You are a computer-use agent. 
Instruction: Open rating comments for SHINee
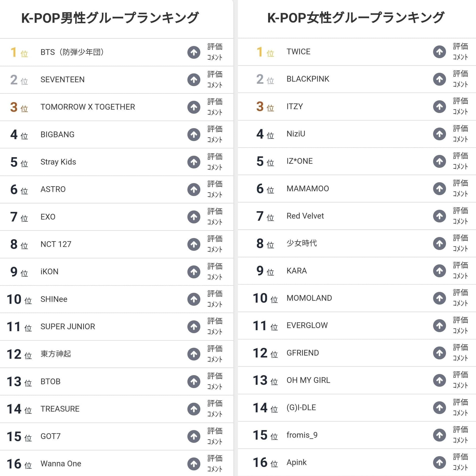point(215,299)
